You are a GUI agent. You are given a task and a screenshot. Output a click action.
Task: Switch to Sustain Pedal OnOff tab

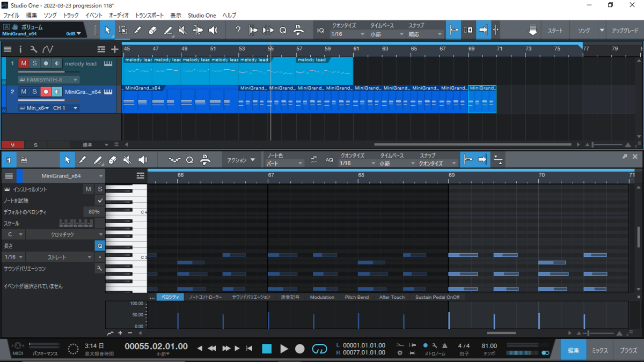click(437, 297)
